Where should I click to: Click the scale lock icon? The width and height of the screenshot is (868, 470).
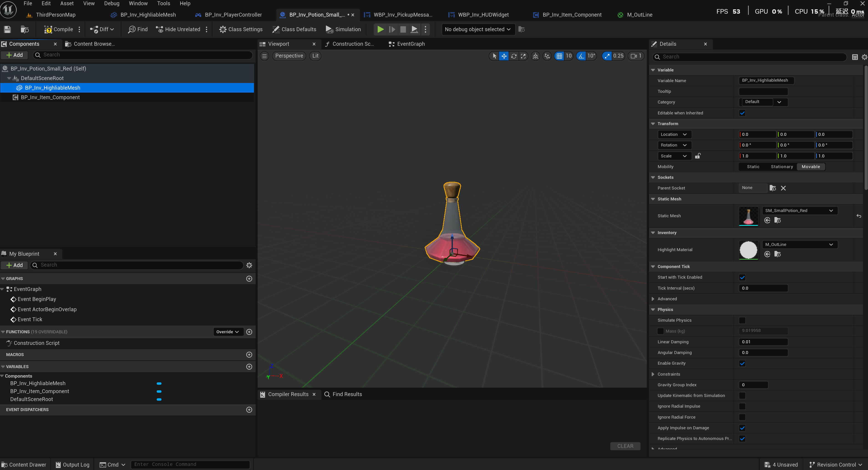698,156
